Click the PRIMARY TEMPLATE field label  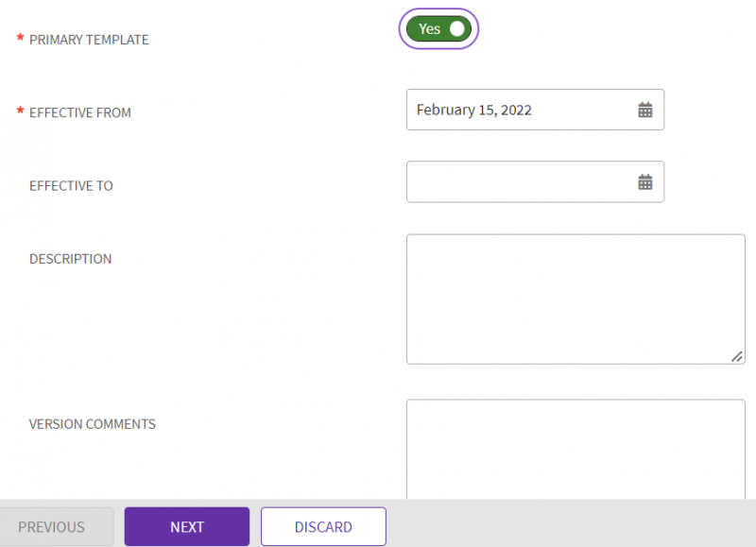(89, 40)
